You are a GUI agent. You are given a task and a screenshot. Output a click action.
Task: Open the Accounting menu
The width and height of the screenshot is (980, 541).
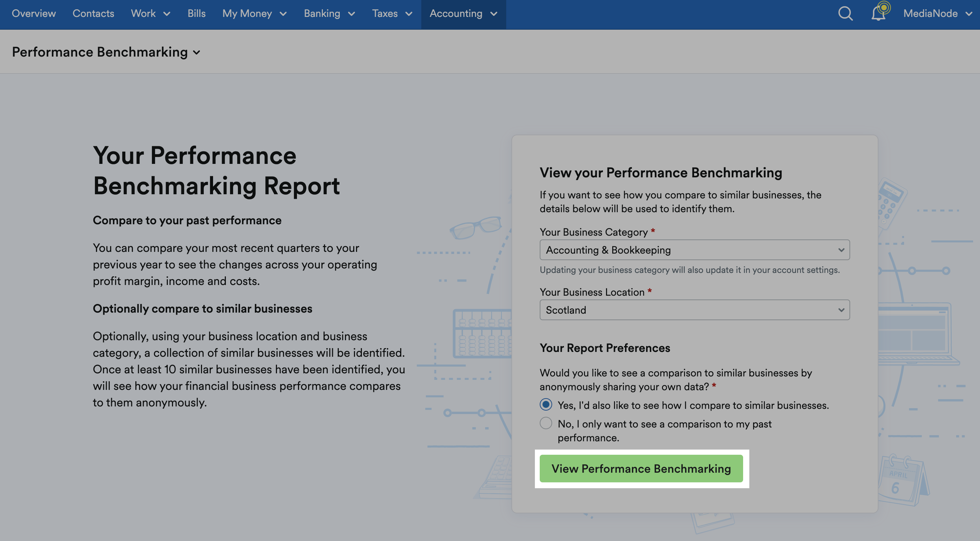463,14
